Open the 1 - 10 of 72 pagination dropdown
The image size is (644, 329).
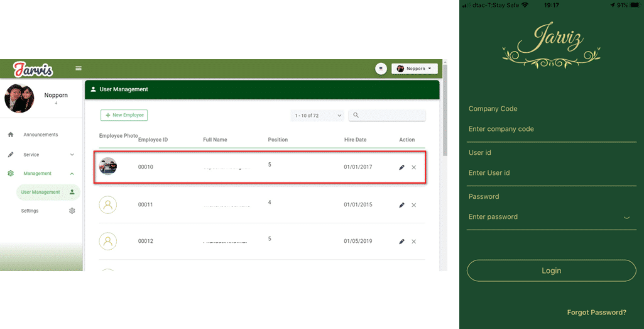coord(318,116)
